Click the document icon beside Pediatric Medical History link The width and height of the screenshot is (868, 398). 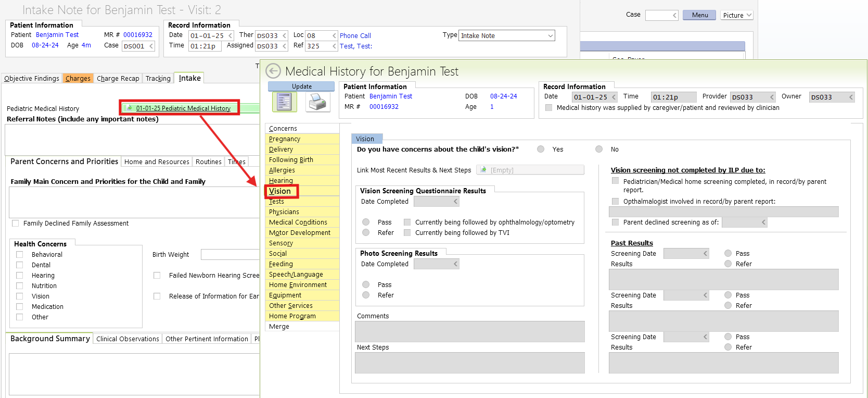129,108
